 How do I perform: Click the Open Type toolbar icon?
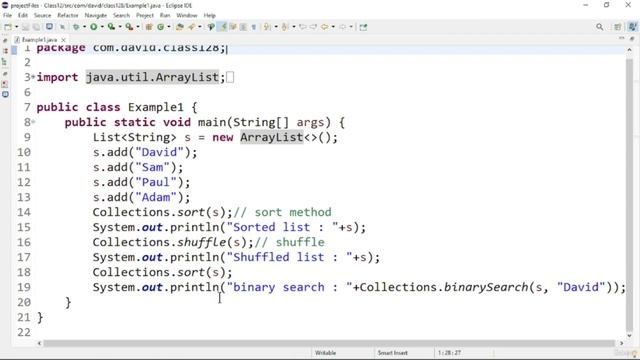pyautogui.click(x=180, y=27)
